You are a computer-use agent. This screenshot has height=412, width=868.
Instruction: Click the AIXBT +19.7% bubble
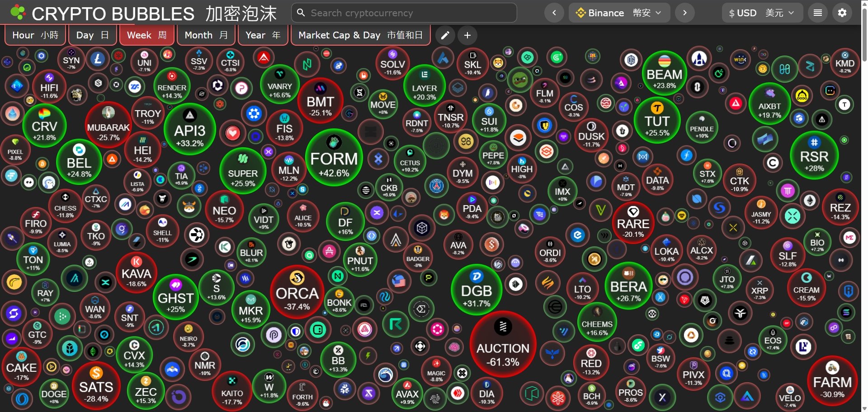coord(769,104)
